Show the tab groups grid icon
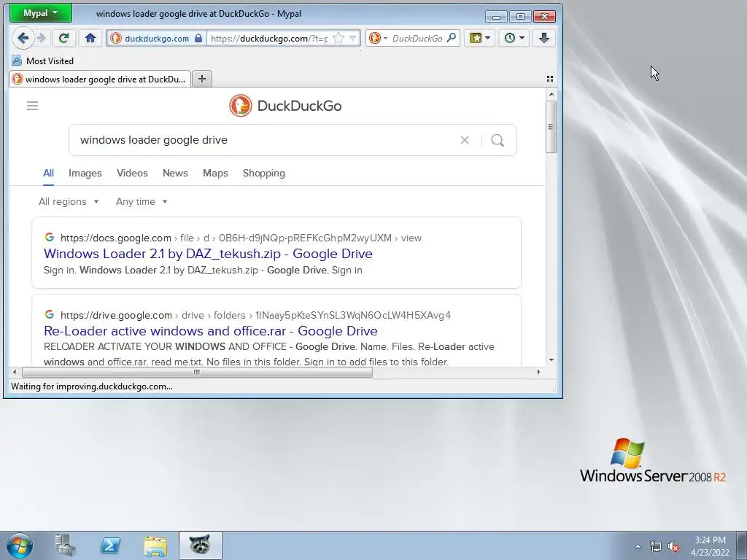Viewport: 747px width, 560px height. [x=550, y=79]
